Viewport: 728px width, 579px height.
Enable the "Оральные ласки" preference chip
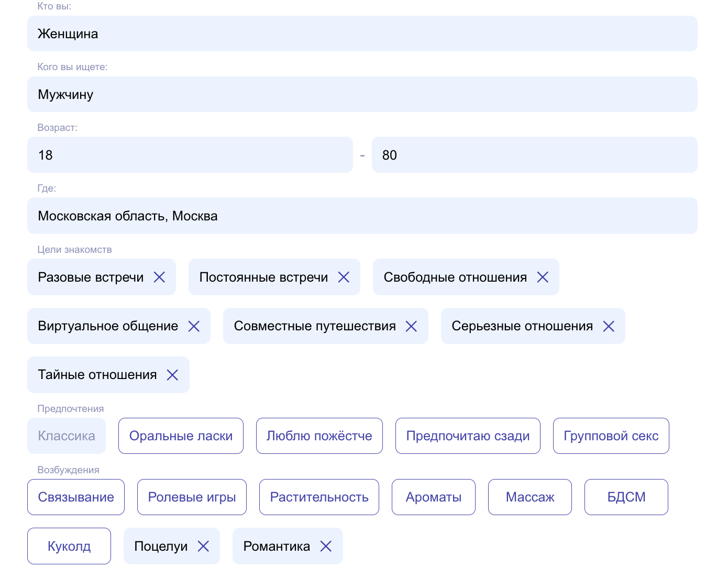pyautogui.click(x=181, y=436)
